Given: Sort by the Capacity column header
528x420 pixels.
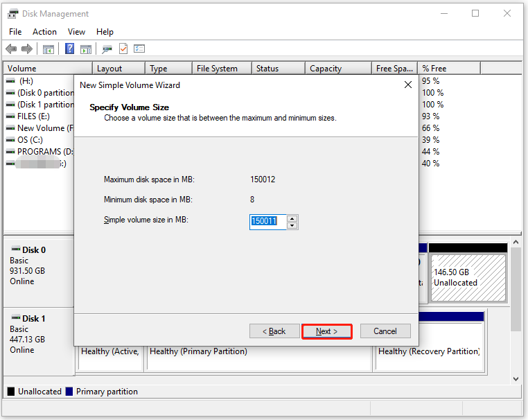Looking at the screenshot, I should click(338, 69).
